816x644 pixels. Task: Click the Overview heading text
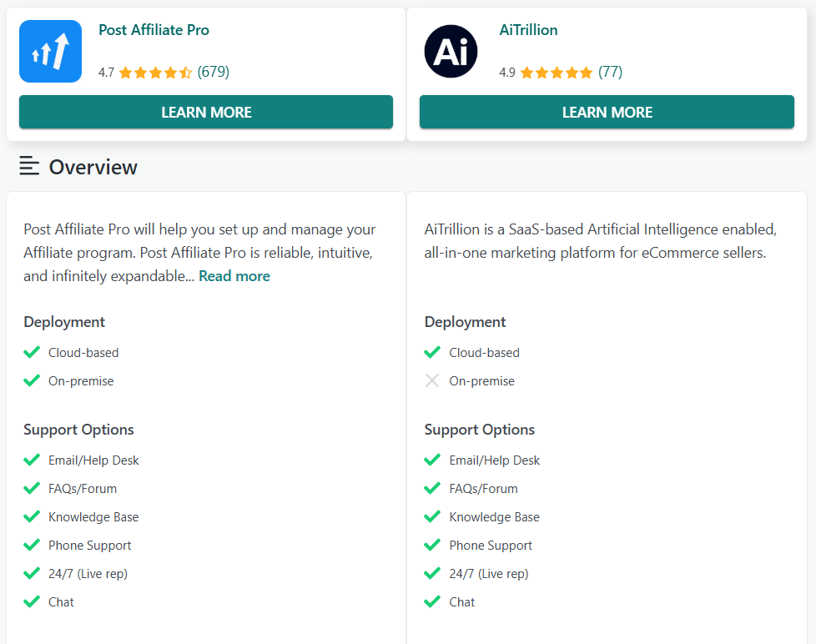(93, 166)
